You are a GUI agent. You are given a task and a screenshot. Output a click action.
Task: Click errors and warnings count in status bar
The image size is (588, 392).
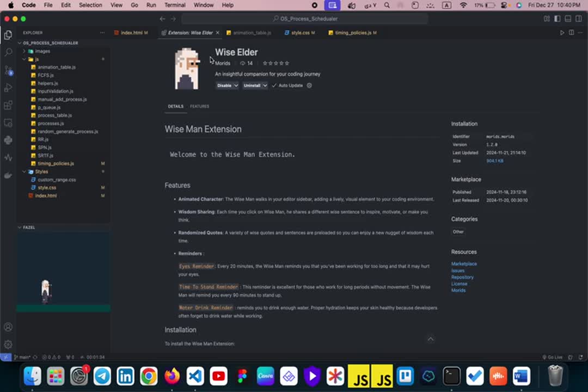point(51,357)
